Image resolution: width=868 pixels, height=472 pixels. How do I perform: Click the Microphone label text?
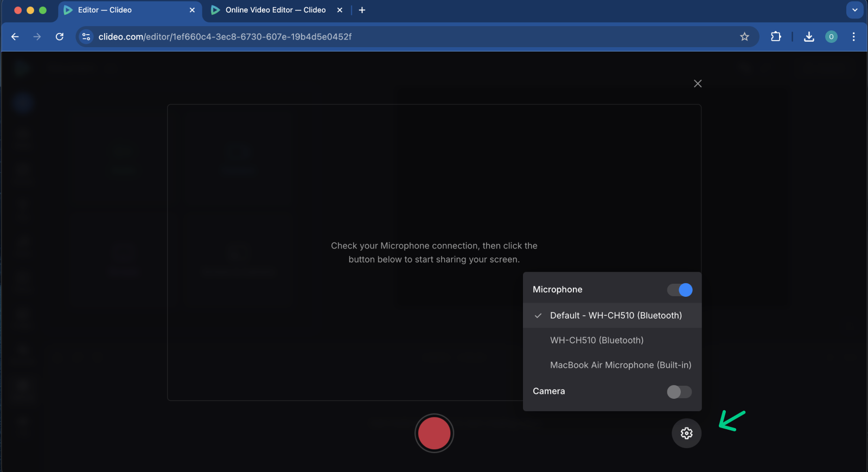(x=558, y=290)
